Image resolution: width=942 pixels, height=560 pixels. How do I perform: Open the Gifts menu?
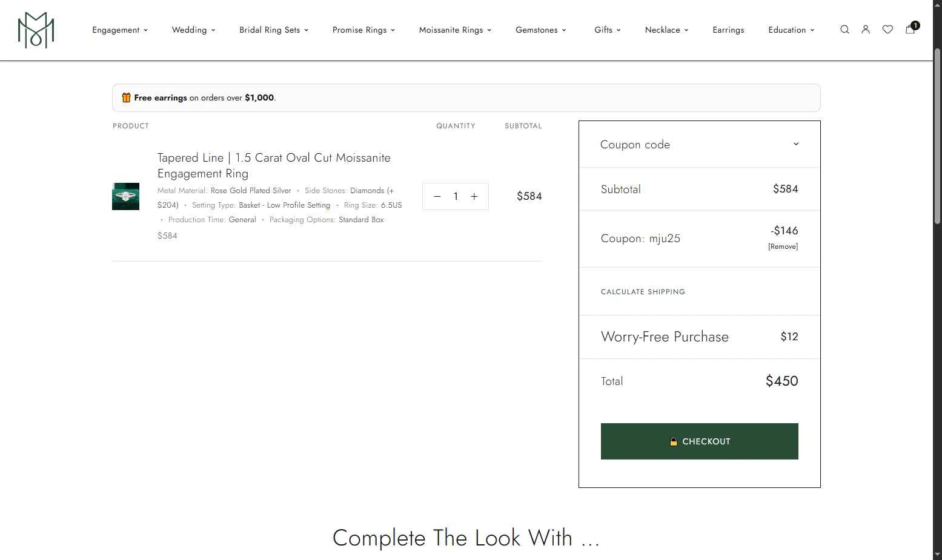607,30
